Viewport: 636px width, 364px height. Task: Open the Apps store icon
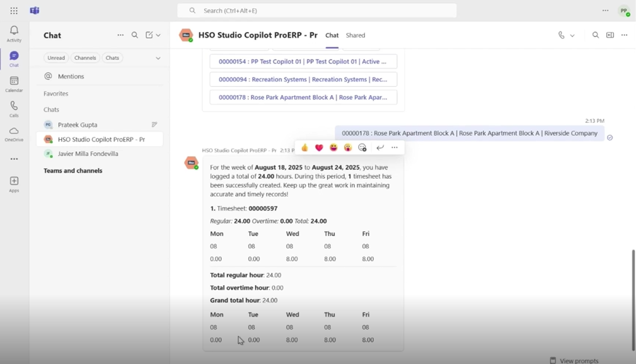click(14, 184)
